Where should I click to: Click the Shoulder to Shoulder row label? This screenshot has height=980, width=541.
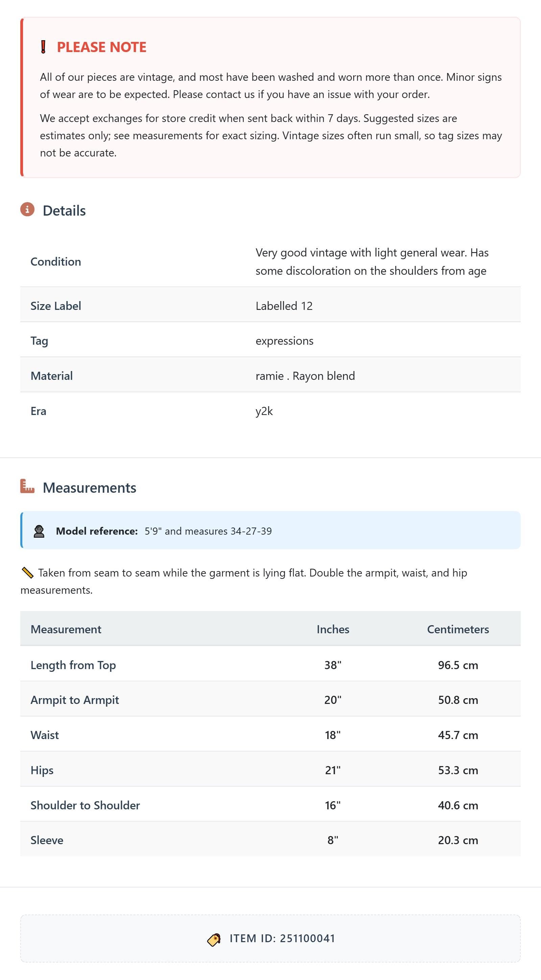pos(85,805)
